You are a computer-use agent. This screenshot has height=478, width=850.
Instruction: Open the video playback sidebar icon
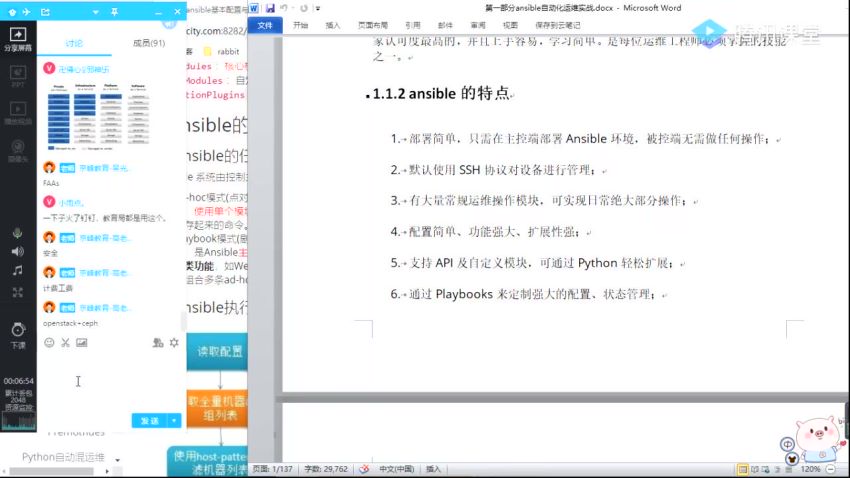(18, 113)
